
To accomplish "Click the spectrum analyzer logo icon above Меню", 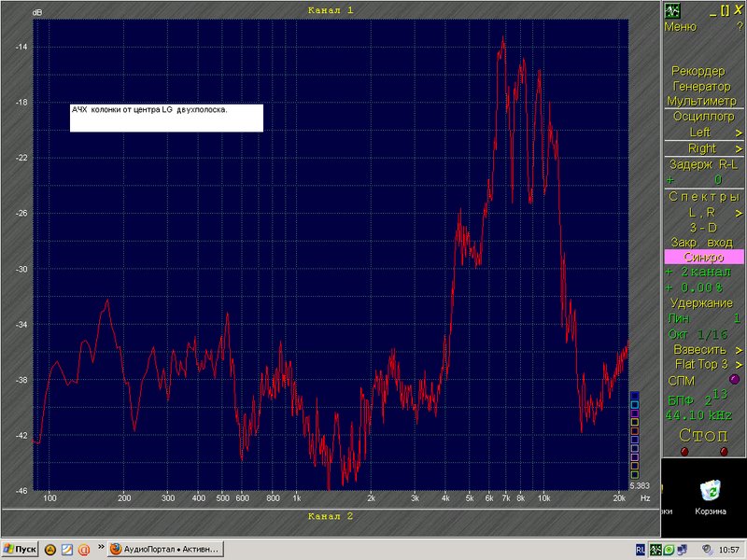I will click(x=672, y=10).
